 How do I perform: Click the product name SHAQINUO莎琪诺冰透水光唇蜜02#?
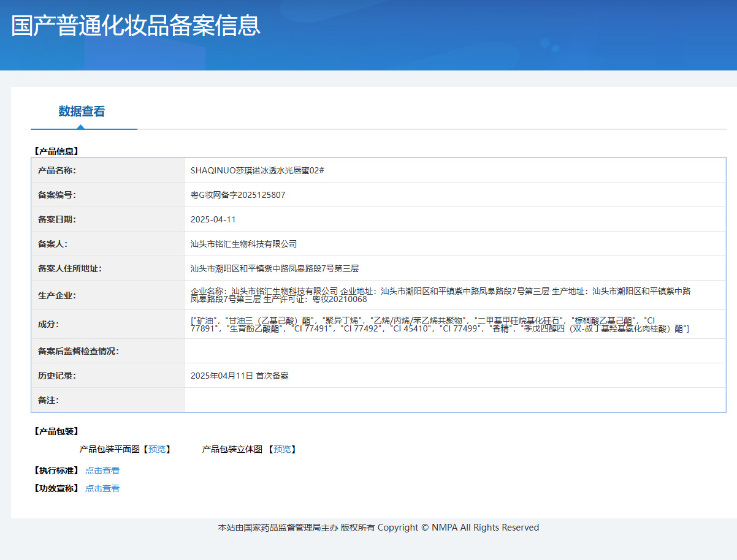point(257,170)
